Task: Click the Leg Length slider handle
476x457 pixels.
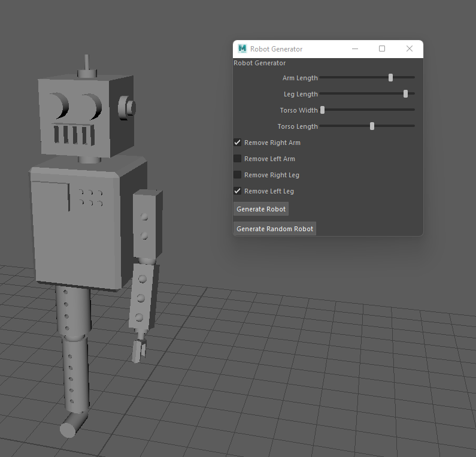Action: click(405, 94)
